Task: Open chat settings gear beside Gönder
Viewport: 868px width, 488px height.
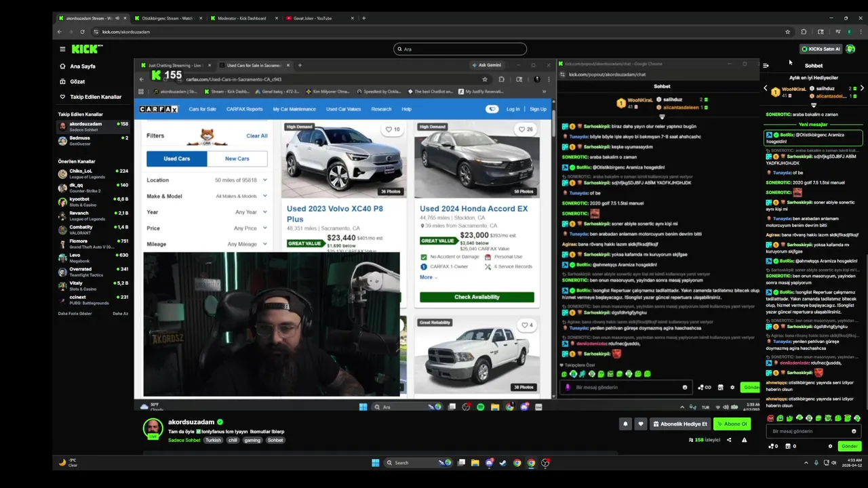Action: (x=830, y=446)
